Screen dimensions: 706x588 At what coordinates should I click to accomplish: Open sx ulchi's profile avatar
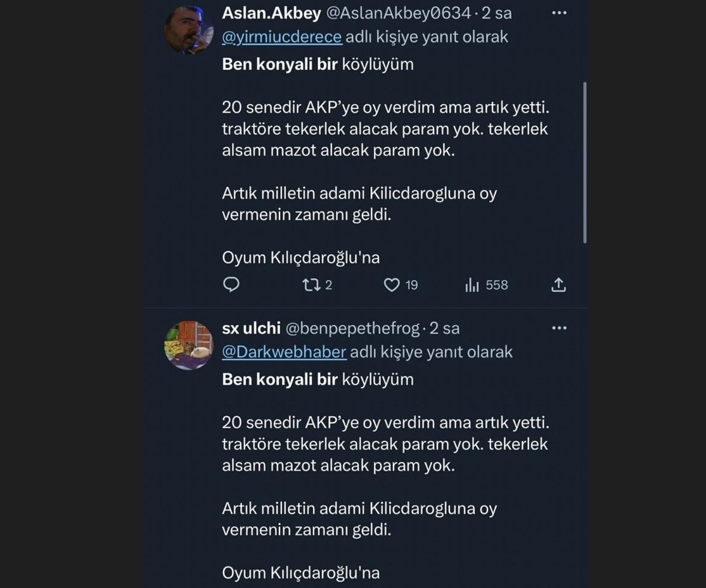tap(188, 345)
